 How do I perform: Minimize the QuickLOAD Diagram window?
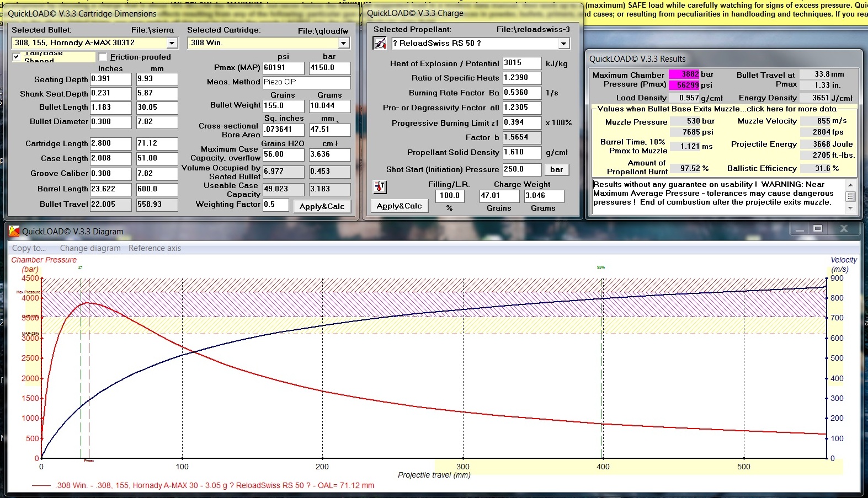(x=798, y=228)
